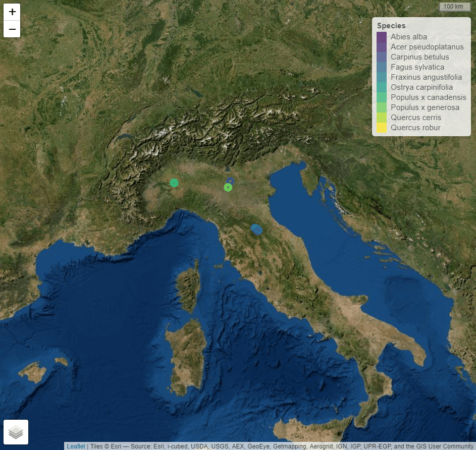Click the Populus x canadensis legend label
Image resolution: width=476 pixels, height=450 pixels.
(428, 97)
